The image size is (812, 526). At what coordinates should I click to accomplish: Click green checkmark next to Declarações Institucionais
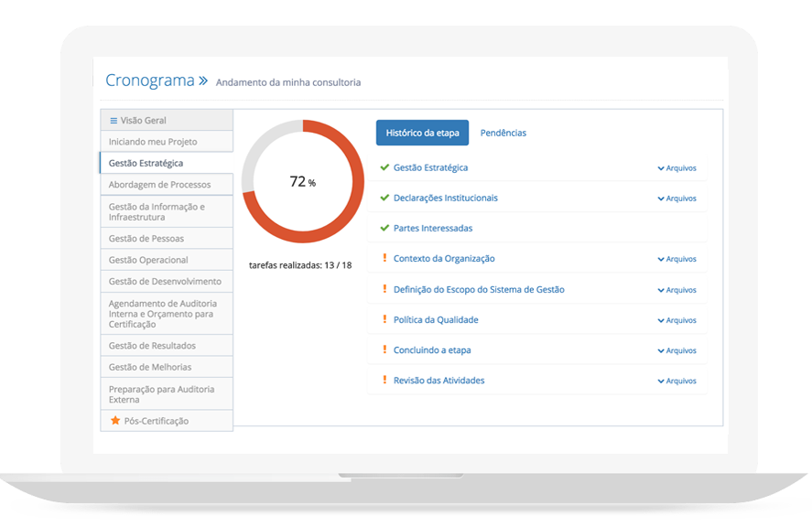[x=384, y=198]
